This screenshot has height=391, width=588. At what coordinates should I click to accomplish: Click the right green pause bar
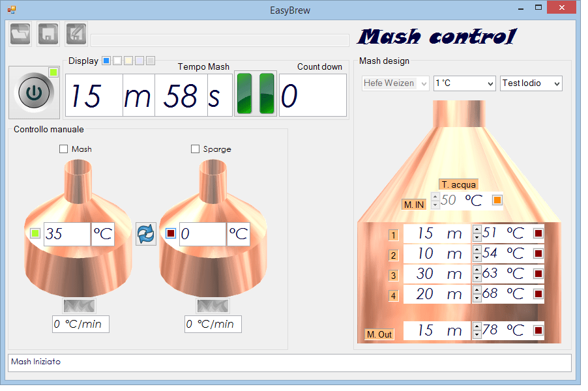(x=267, y=93)
